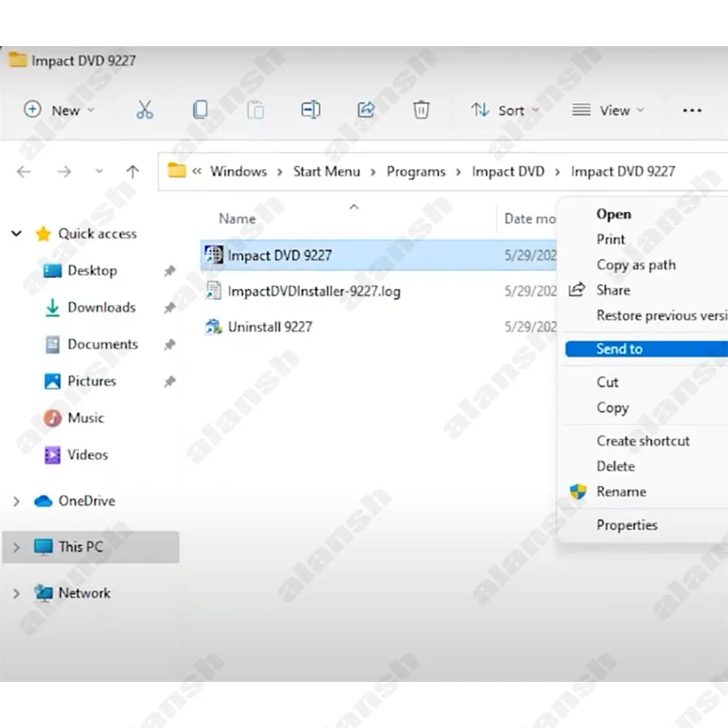
Task: Unpin Pictures using its pin icon
Action: [x=170, y=381]
